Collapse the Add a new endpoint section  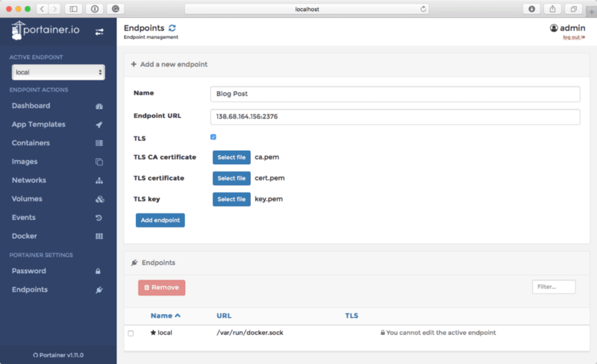click(169, 64)
